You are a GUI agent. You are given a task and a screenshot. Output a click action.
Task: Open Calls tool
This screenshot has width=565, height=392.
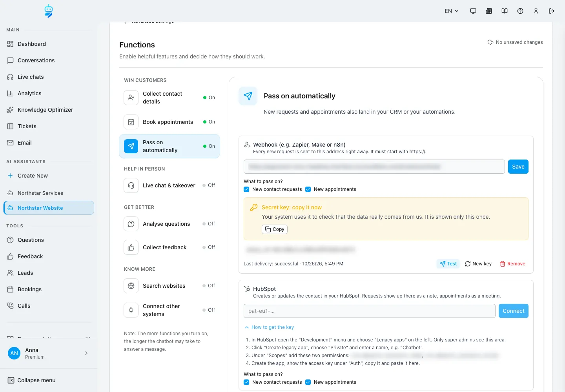(49, 306)
